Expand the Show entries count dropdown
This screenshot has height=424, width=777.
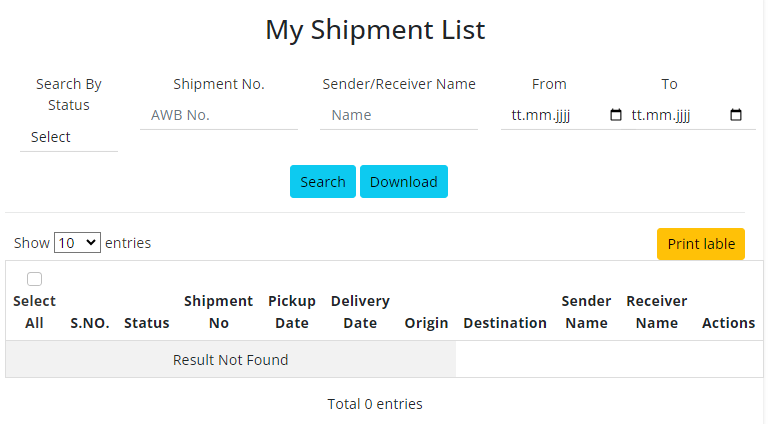point(77,242)
